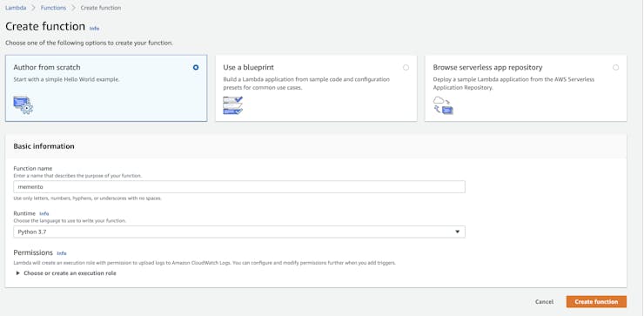Click the Use a blueprint card title
The image size is (644, 316).
[x=248, y=67]
